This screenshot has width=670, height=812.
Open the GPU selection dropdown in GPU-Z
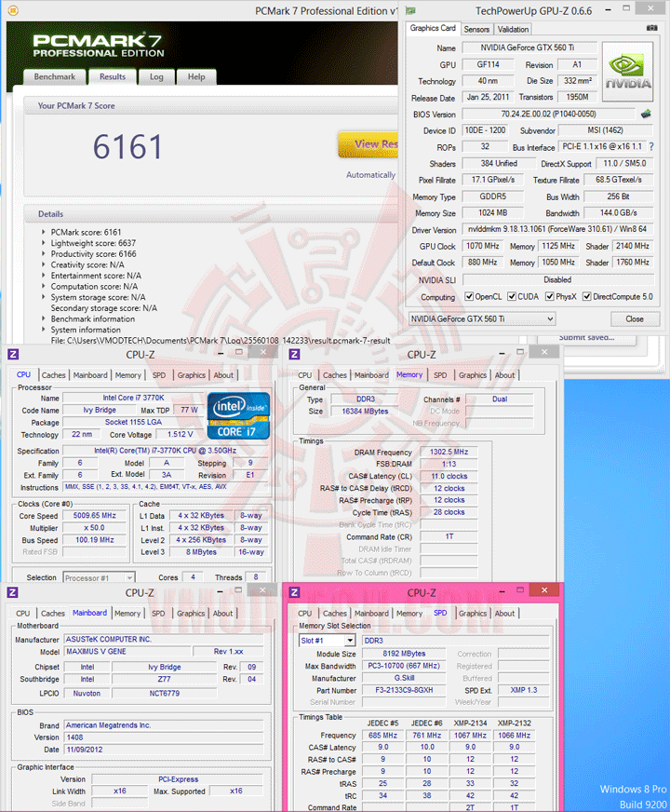(x=482, y=319)
